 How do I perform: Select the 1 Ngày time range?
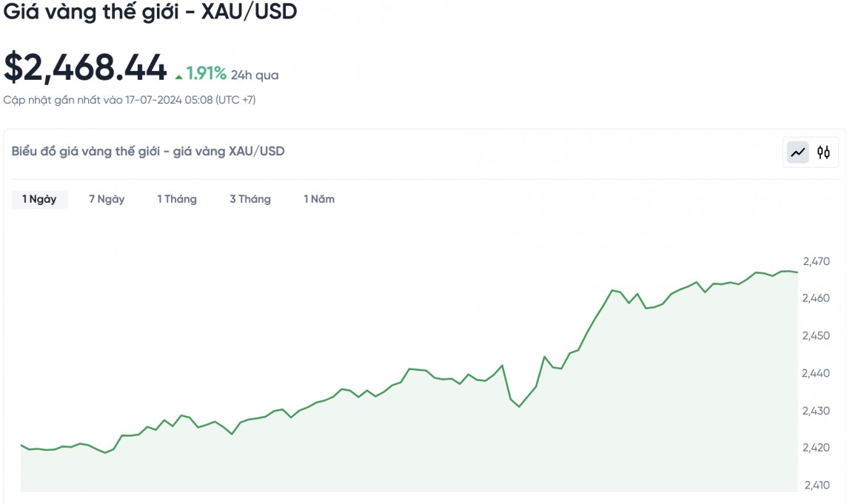point(39,199)
